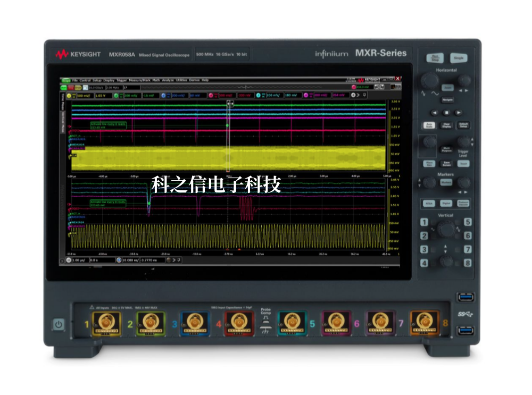532x395 pixels.
Task: Tap the power button on front panel
Action: [x=59, y=324]
